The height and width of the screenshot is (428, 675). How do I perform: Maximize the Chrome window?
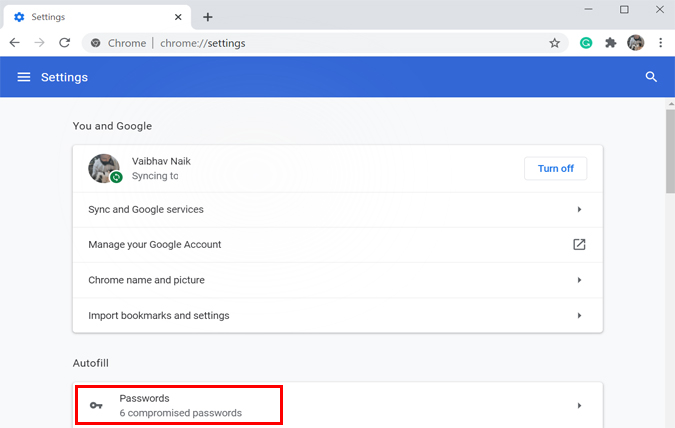pos(624,9)
